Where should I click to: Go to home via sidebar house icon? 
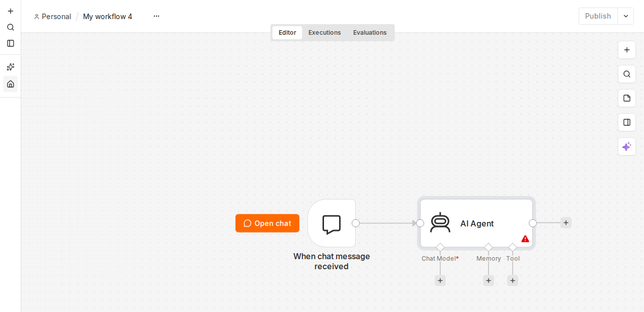pyautogui.click(x=11, y=84)
